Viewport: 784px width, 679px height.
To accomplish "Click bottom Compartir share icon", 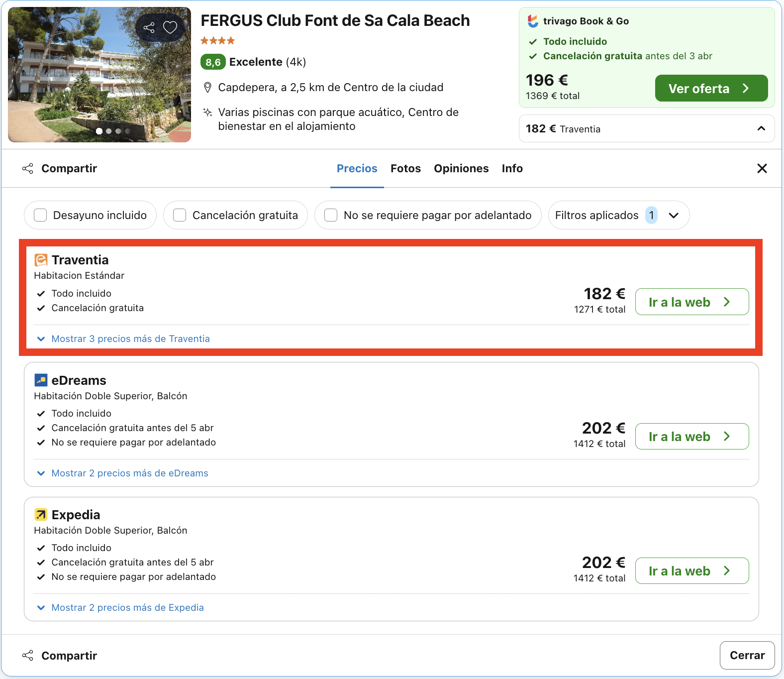I will pos(28,656).
